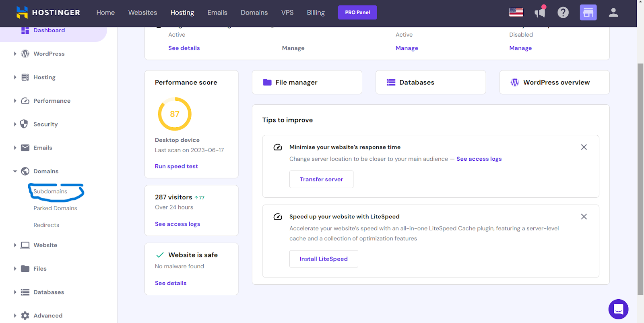Click the performance score 87 circle

tap(175, 114)
